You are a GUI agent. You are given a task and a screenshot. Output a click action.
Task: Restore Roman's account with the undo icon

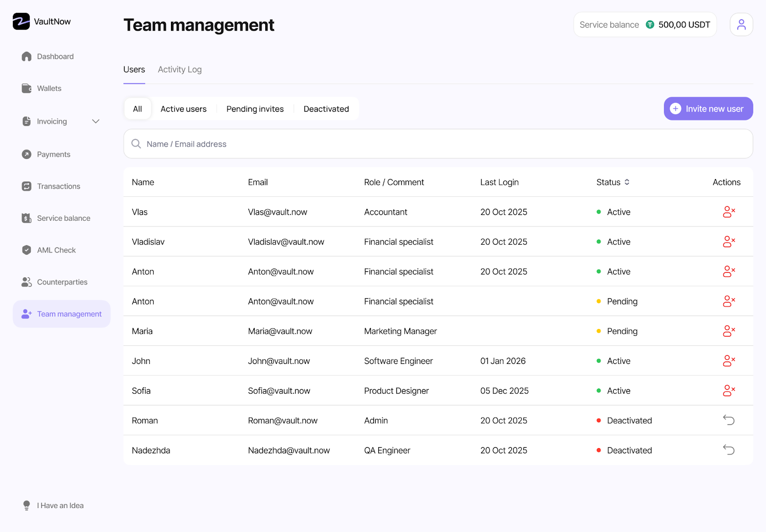(729, 420)
